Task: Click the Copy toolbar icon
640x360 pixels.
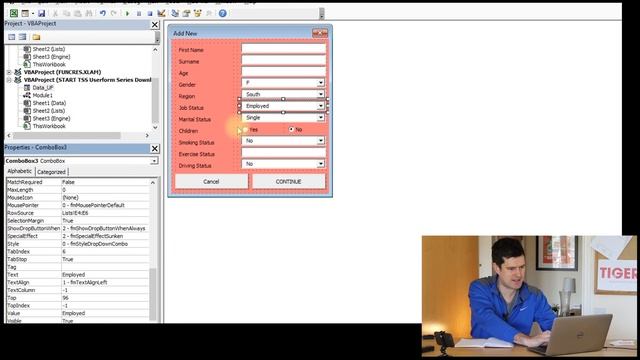Action: click(x=67, y=13)
